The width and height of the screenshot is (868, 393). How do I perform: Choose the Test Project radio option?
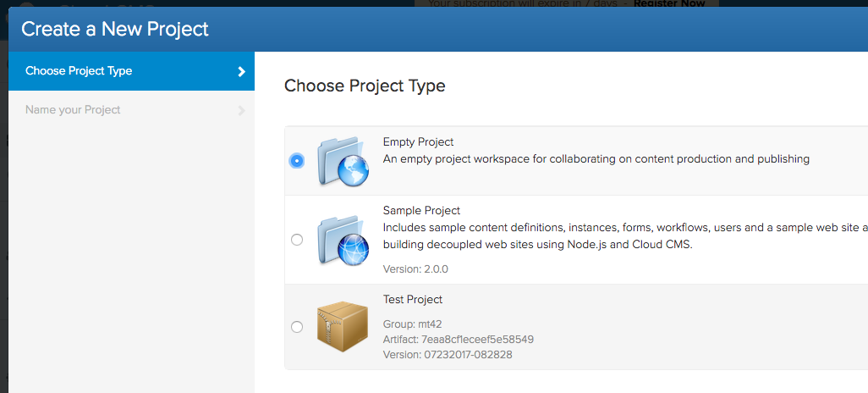click(x=296, y=327)
